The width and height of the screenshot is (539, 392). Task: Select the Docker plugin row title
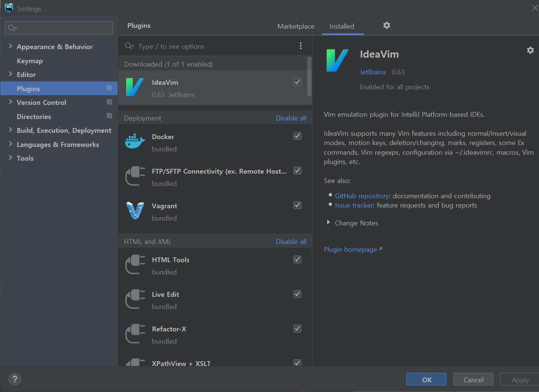(163, 137)
